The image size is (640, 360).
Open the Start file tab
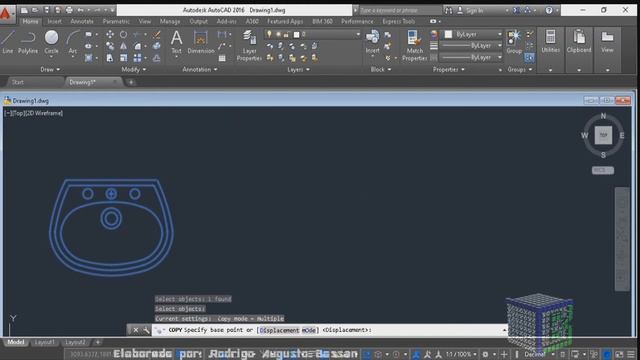tap(18, 82)
